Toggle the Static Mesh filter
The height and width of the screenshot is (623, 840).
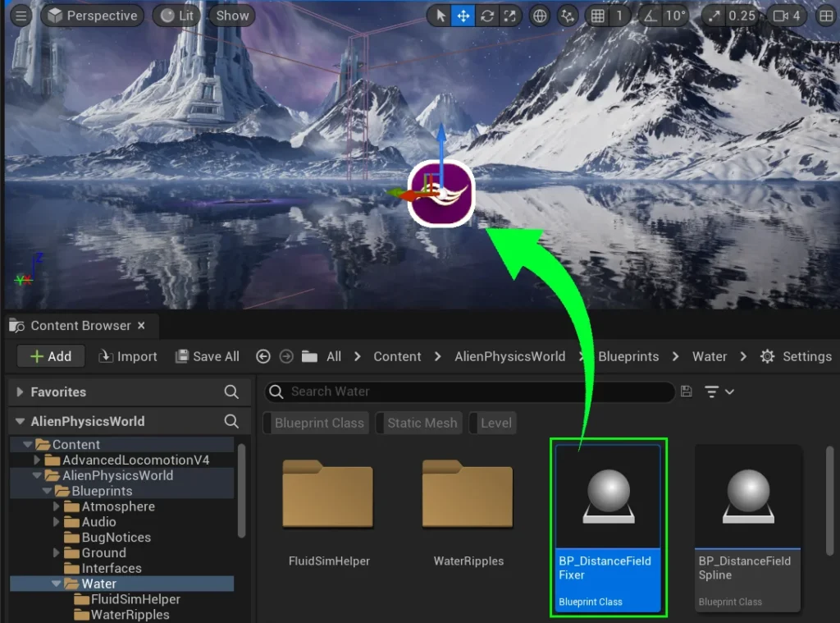(x=422, y=424)
